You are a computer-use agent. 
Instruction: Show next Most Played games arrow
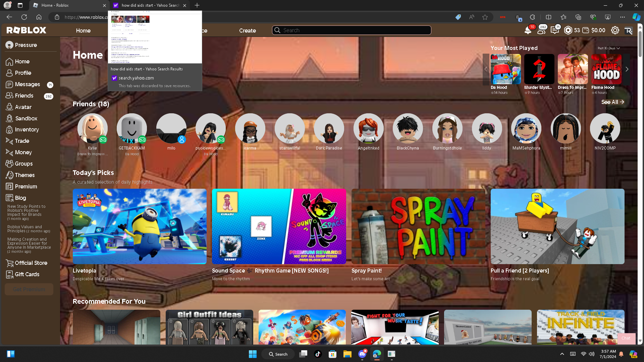tap(627, 69)
